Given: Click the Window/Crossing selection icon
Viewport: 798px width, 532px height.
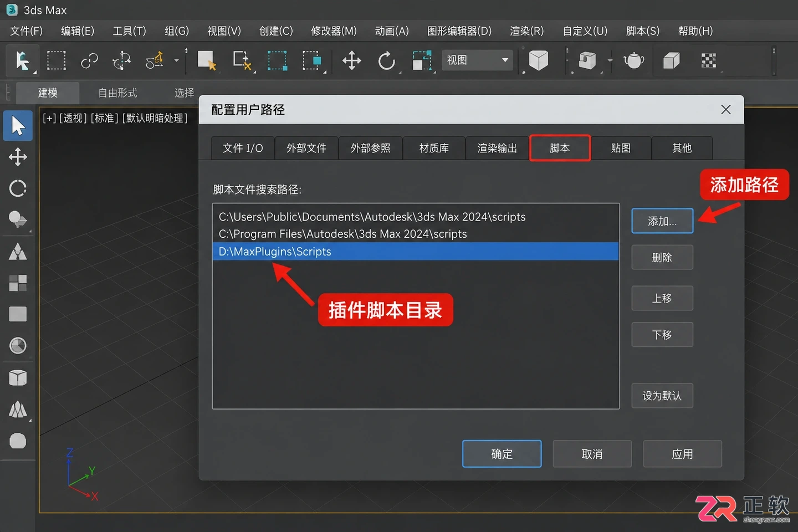Looking at the screenshot, I should pos(311,60).
